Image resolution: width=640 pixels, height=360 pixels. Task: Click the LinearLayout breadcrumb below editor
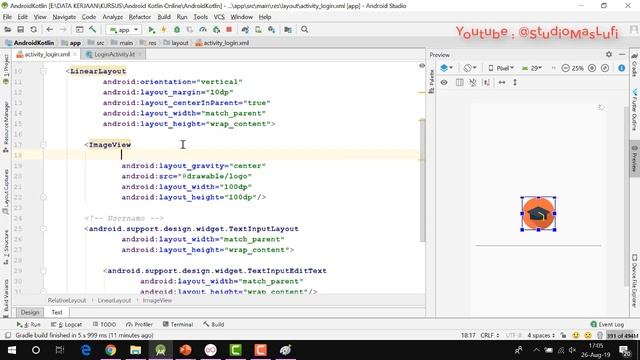114,300
